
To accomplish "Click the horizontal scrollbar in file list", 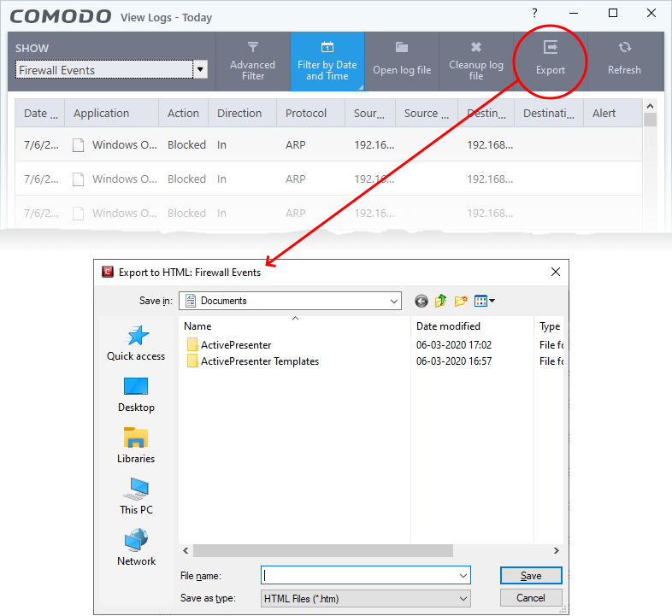I will pos(368,551).
